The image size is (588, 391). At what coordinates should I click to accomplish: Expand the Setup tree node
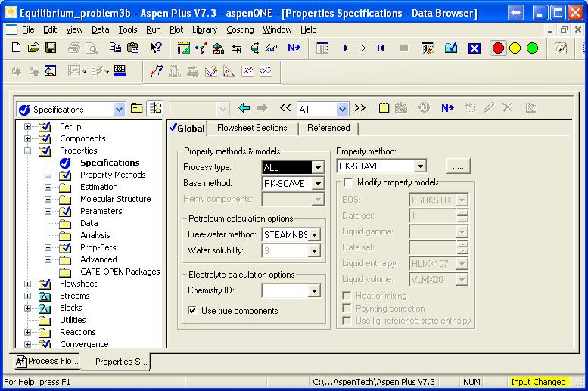[x=27, y=127]
